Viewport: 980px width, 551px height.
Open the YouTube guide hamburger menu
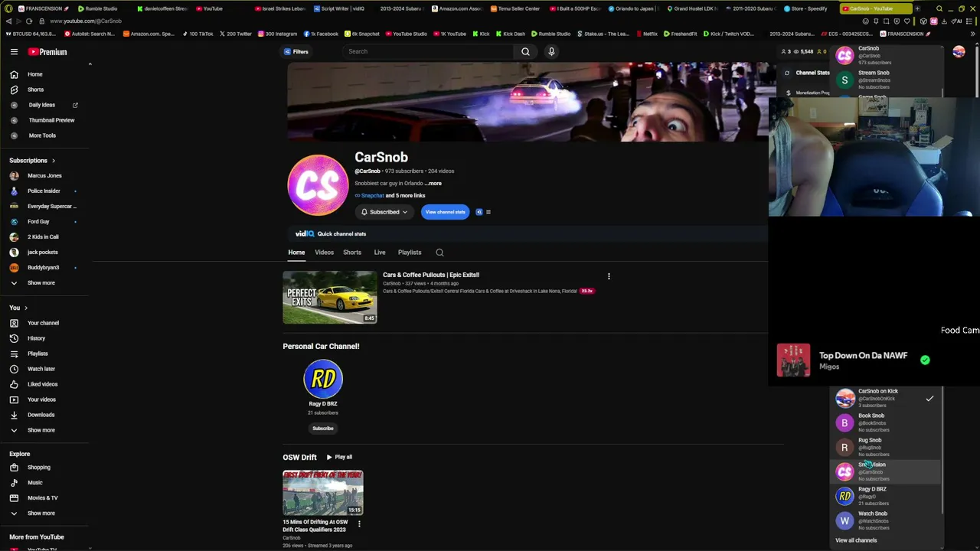[14, 51]
